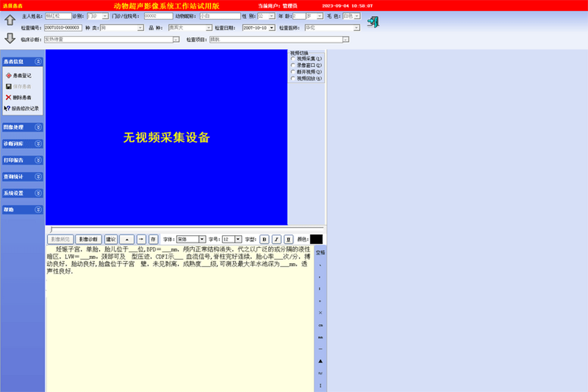Viewport: 588px width, 392px height.
Task: Insert the dash symbol from the side strip
Action: pos(320,349)
